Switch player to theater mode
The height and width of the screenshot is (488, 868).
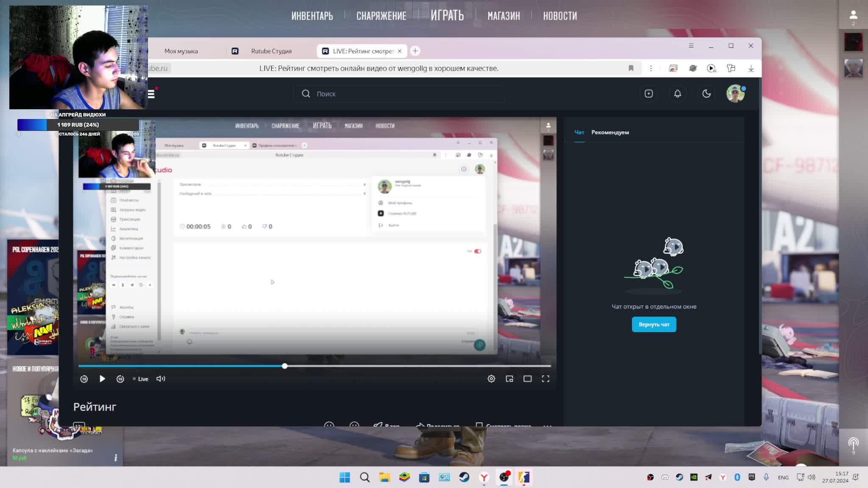tap(527, 379)
